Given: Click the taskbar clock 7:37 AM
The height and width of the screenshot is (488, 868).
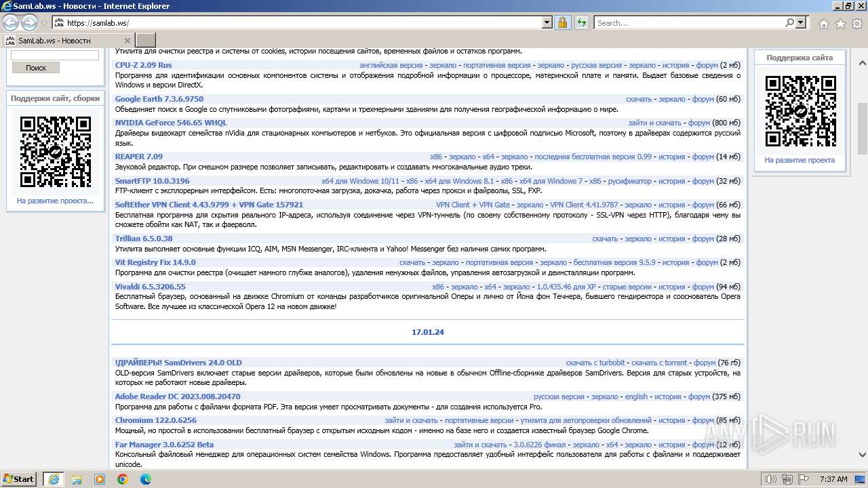Looking at the screenshot, I should (833, 479).
